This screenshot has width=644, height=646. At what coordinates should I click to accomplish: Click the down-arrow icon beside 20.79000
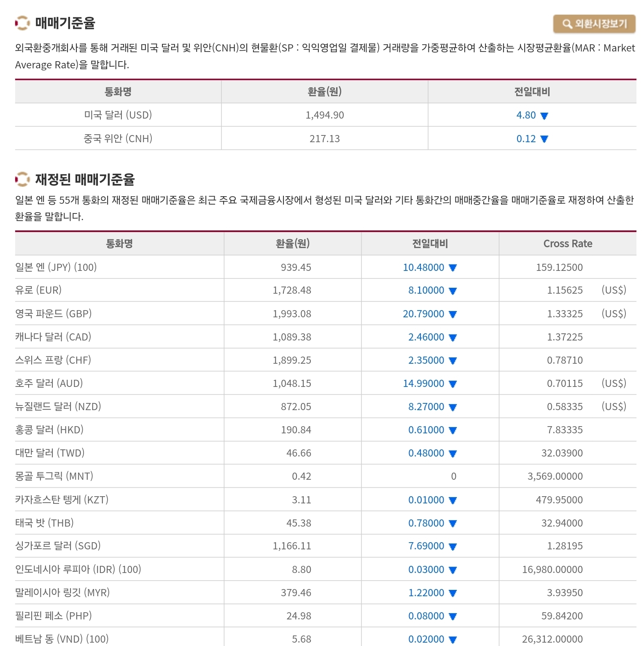(453, 314)
